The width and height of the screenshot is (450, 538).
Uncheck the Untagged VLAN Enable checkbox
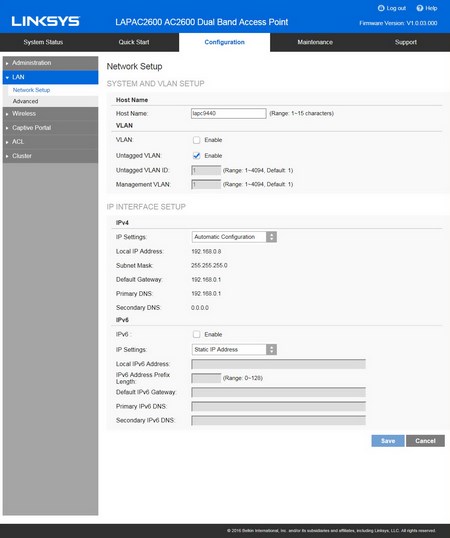click(196, 156)
